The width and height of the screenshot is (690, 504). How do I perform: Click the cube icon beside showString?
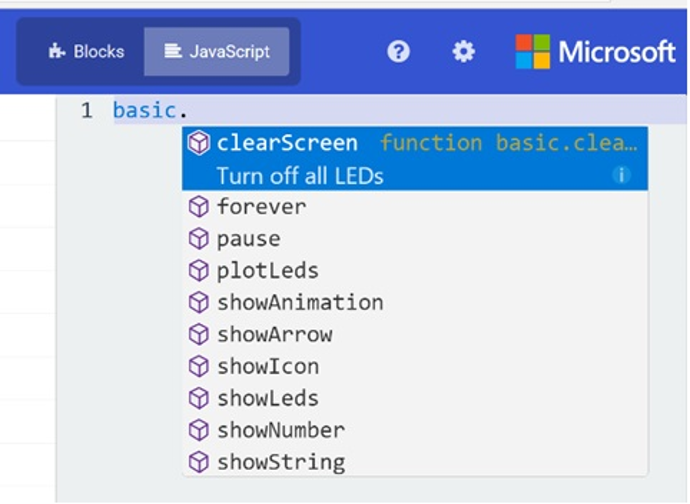199,462
